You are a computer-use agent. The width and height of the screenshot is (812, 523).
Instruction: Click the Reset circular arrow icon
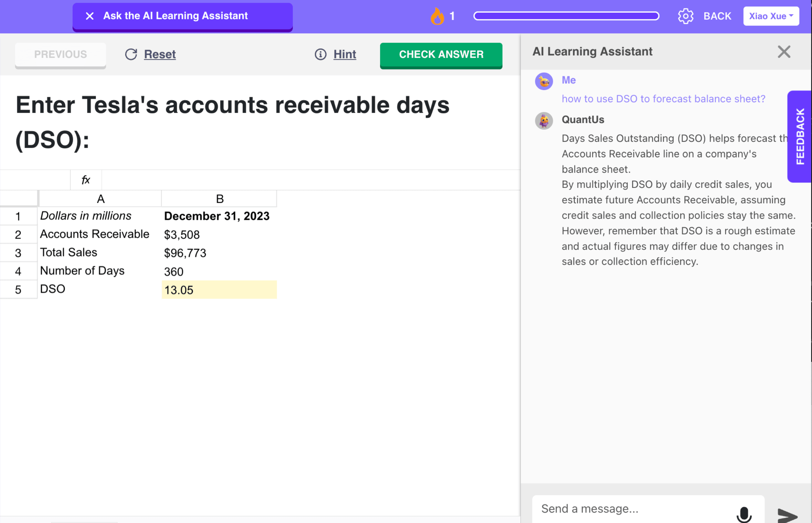(131, 54)
